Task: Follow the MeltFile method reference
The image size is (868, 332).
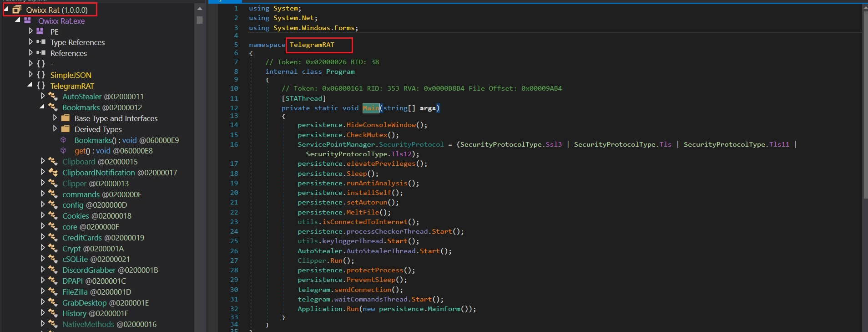Action: [363, 212]
